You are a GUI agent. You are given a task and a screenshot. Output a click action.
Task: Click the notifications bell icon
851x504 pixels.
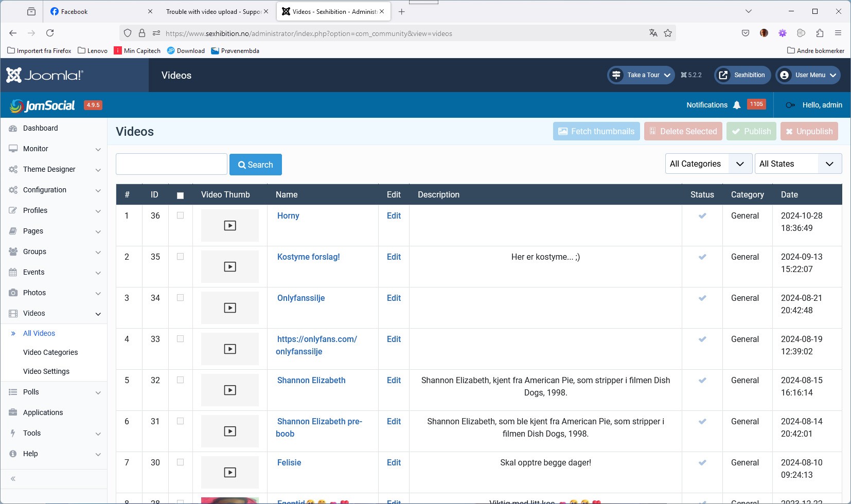[737, 105]
